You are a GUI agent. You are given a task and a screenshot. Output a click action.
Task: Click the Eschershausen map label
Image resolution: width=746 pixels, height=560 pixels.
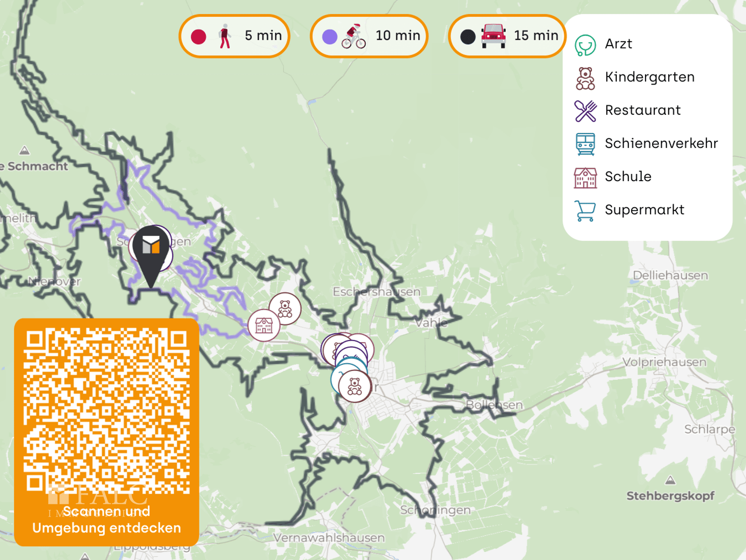pyautogui.click(x=376, y=292)
